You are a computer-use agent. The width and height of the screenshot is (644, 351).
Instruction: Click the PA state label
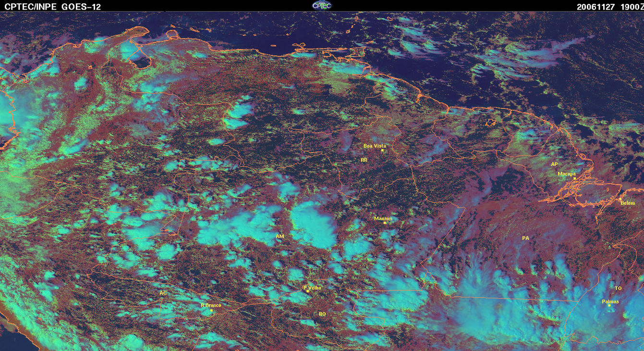click(x=525, y=238)
